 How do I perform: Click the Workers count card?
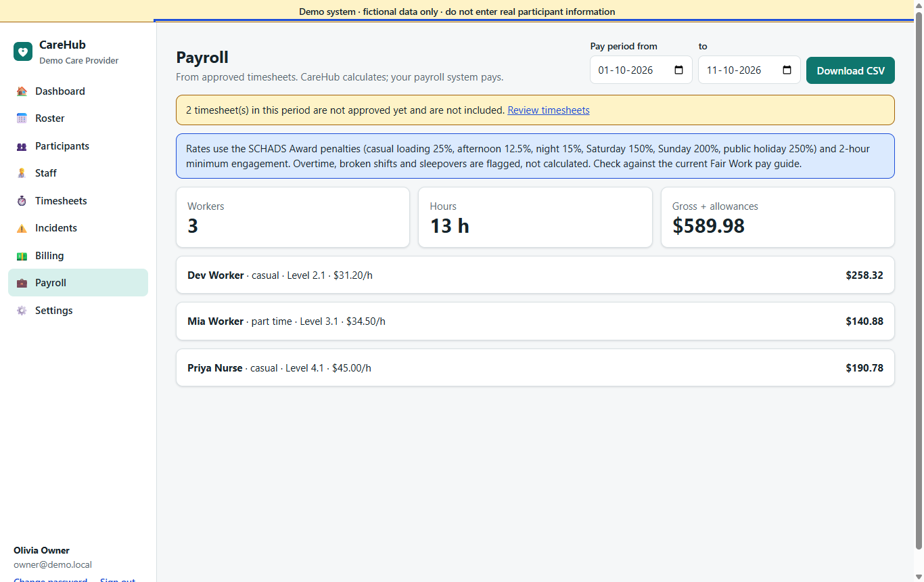tap(293, 217)
